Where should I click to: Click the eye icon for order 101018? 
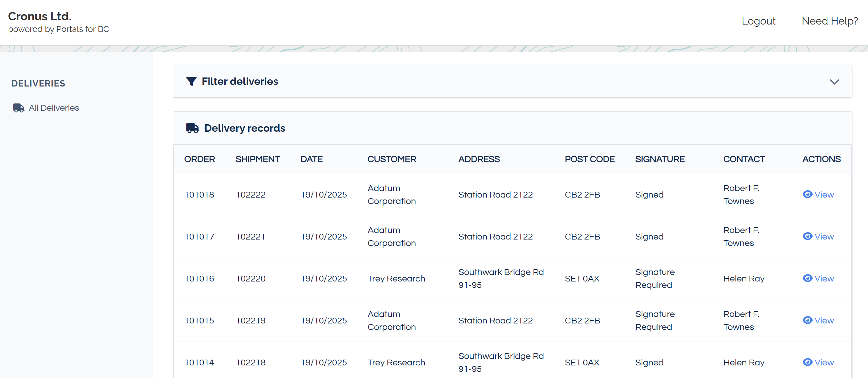[808, 194]
